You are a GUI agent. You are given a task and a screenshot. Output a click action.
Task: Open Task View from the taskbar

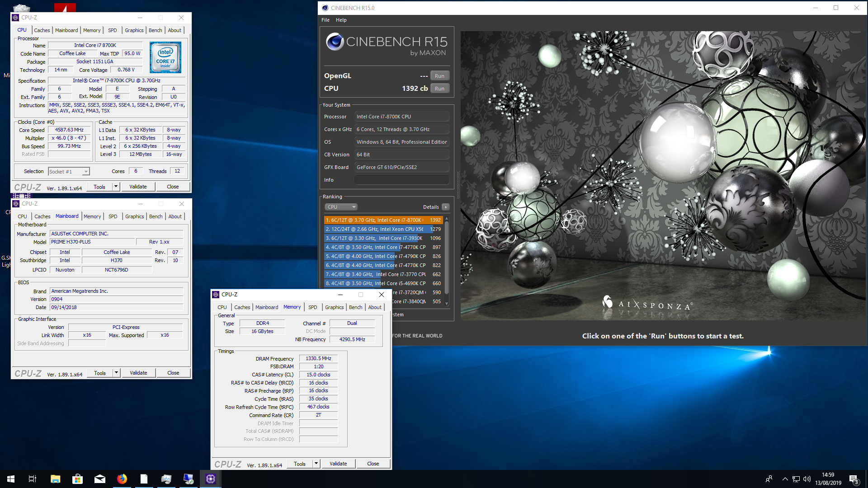pos(33,479)
